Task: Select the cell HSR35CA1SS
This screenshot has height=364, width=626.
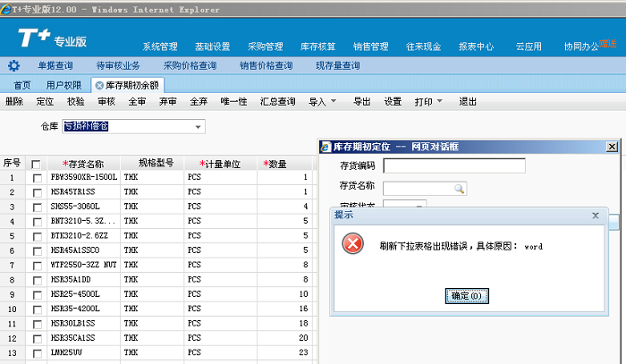Action: pyautogui.click(x=84, y=338)
